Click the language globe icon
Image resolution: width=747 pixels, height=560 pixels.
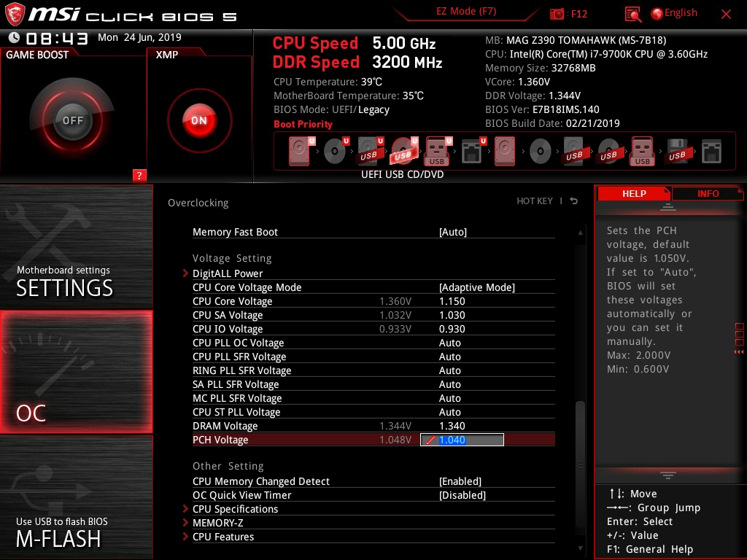657,14
